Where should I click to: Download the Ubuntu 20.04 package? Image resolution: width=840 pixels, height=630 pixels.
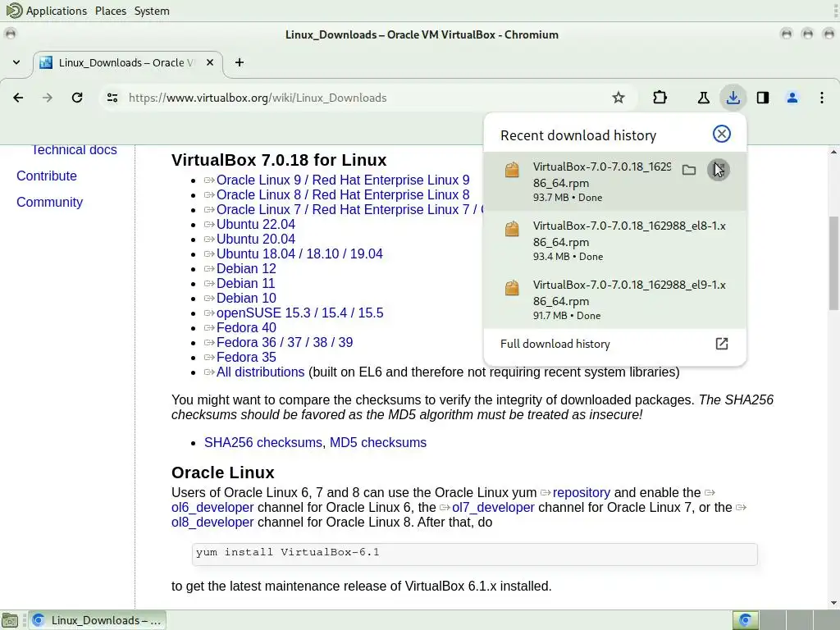coord(256,239)
